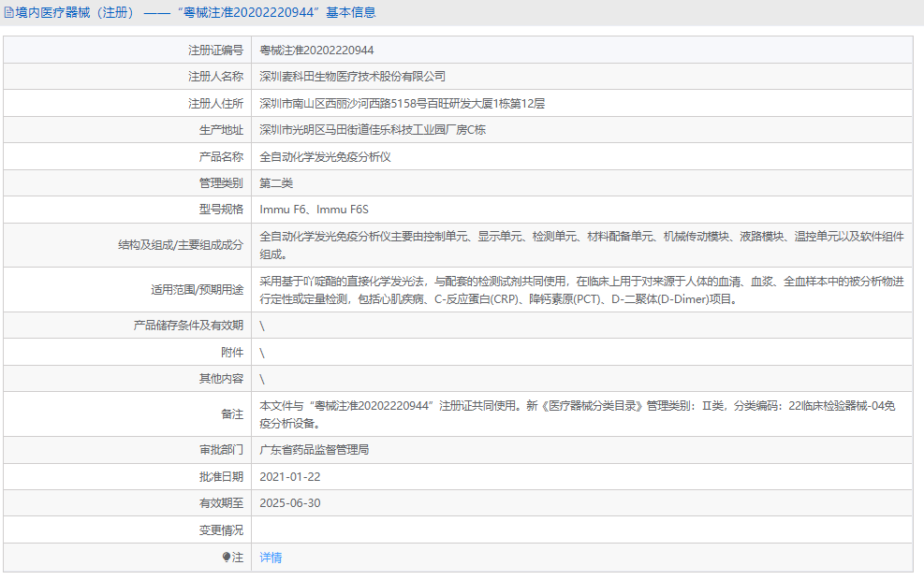Image resolution: width=924 pixels, height=580 pixels.
Task: Click the registration number 粤械注准20202220944 cell
Action: coord(318,50)
